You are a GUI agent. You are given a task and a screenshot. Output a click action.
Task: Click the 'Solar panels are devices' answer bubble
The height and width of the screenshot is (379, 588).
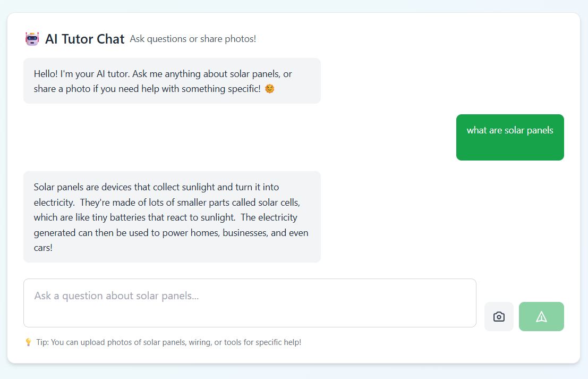[x=172, y=217]
